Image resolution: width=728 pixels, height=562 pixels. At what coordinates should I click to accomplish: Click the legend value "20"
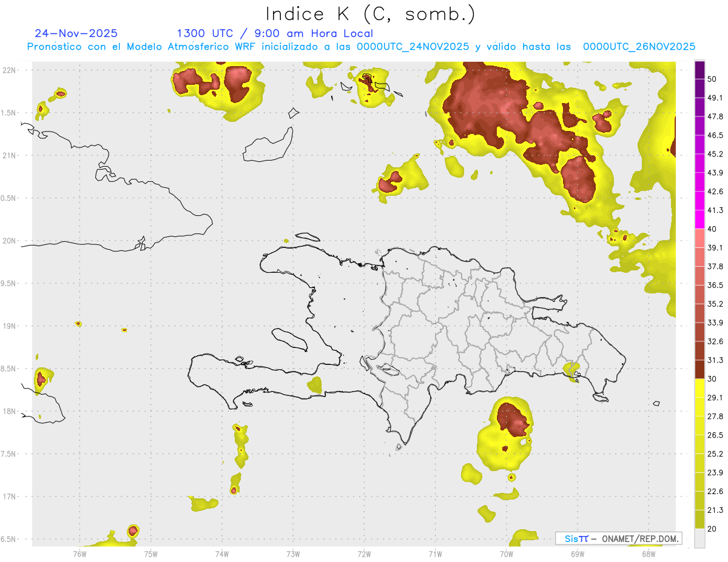click(x=713, y=529)
